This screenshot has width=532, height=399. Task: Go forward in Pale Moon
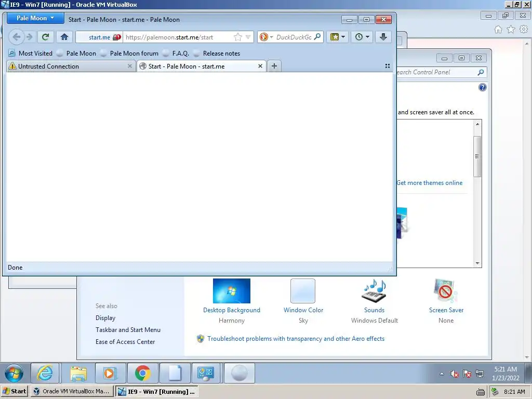tap(30, 37)
